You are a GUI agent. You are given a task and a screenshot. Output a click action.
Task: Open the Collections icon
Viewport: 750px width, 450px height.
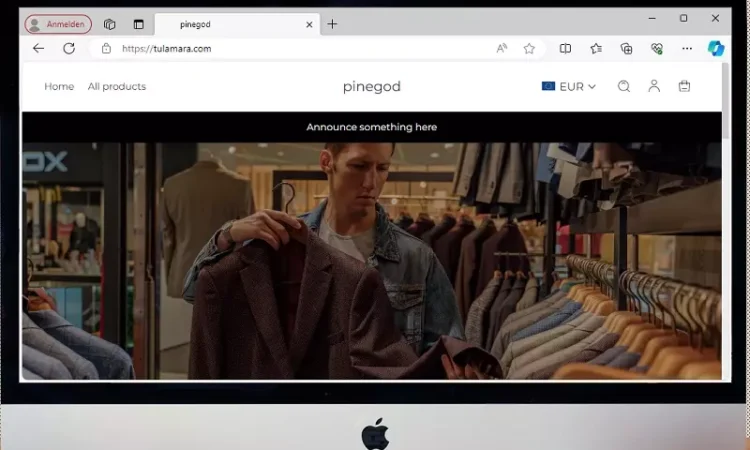pos(626,48)
